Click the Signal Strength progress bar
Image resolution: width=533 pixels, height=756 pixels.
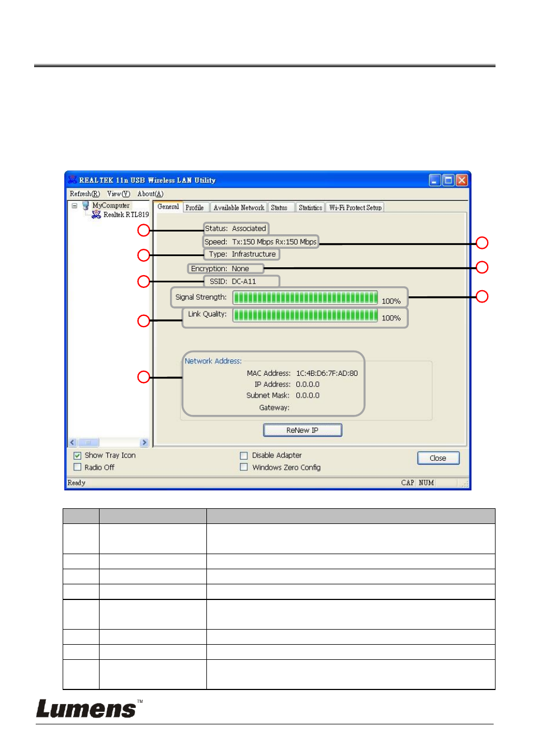coord(305,297)
